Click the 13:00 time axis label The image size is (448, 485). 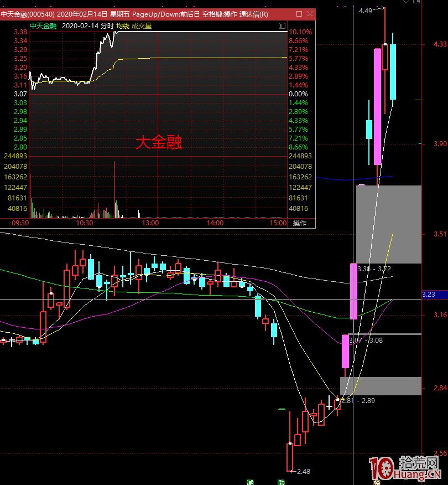click(x=150, y=223)
